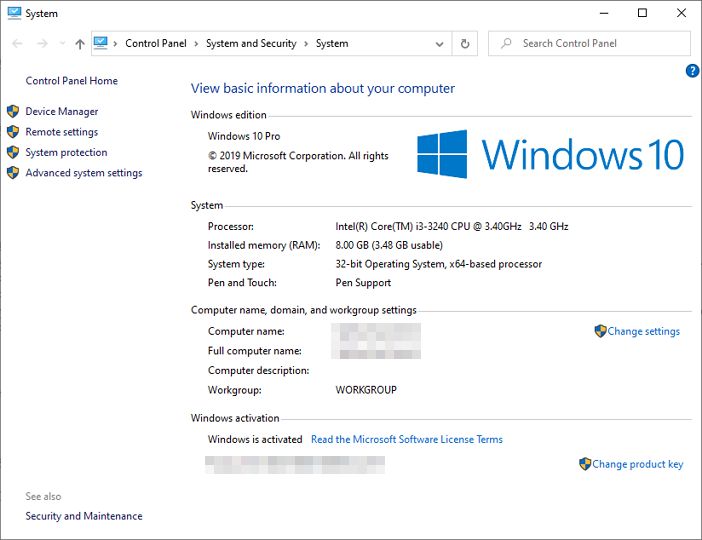
Task: Click the Windows 10 logo
Action: pos(550,154)
